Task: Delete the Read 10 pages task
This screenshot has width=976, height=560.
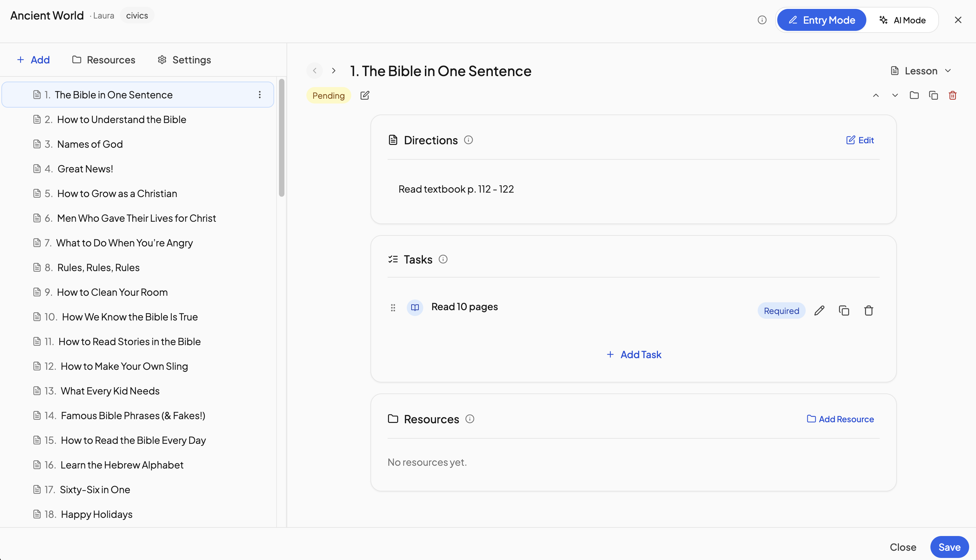Action: coord(869,311)
